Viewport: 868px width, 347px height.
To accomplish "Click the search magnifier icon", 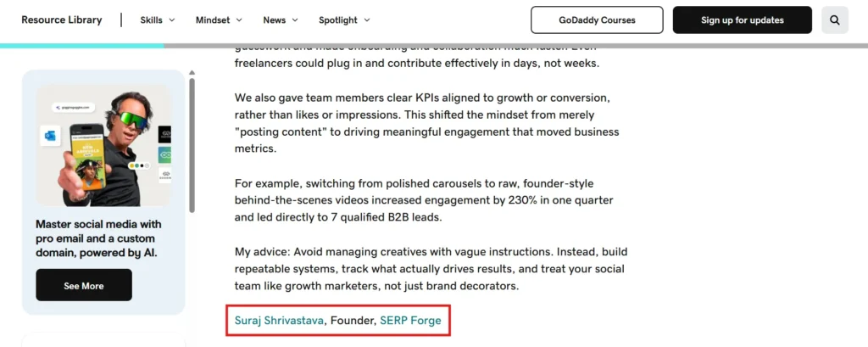I will point(835,20).
